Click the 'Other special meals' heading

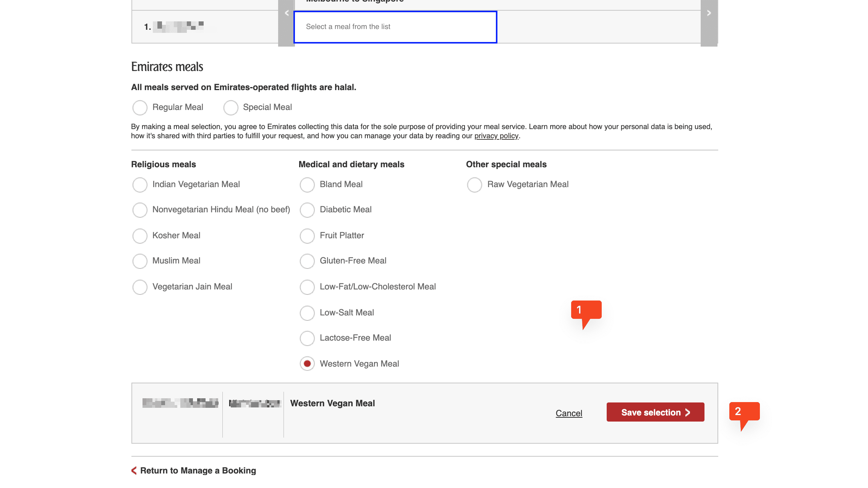tap(506, 164)
